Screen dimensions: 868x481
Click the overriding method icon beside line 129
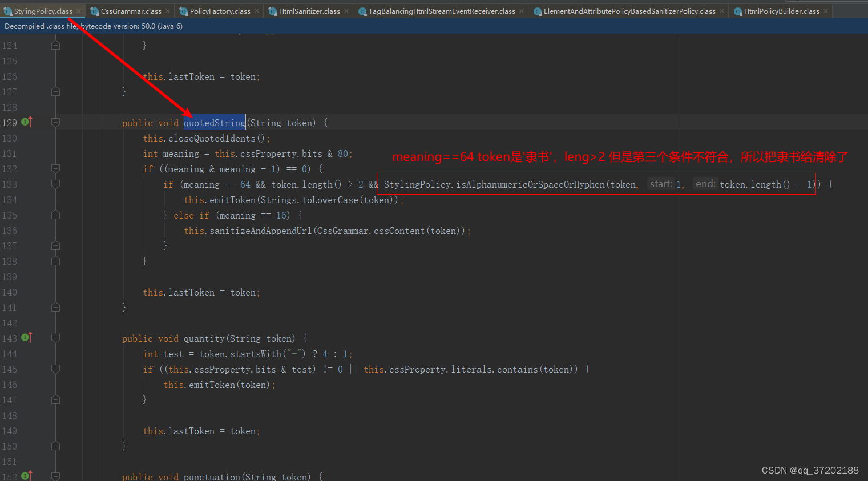[26, 122]
